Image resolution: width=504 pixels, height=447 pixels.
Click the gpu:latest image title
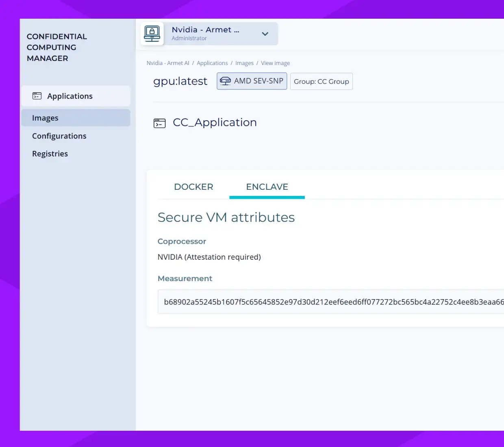pos(180,81)
